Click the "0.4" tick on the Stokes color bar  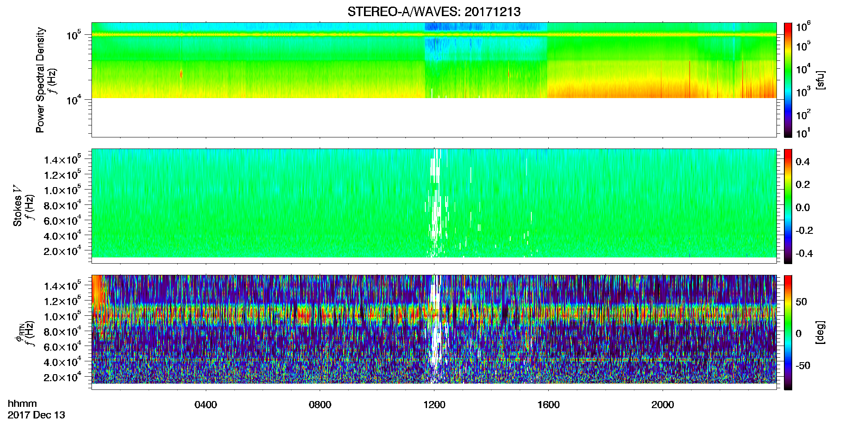tap(803, 162)
